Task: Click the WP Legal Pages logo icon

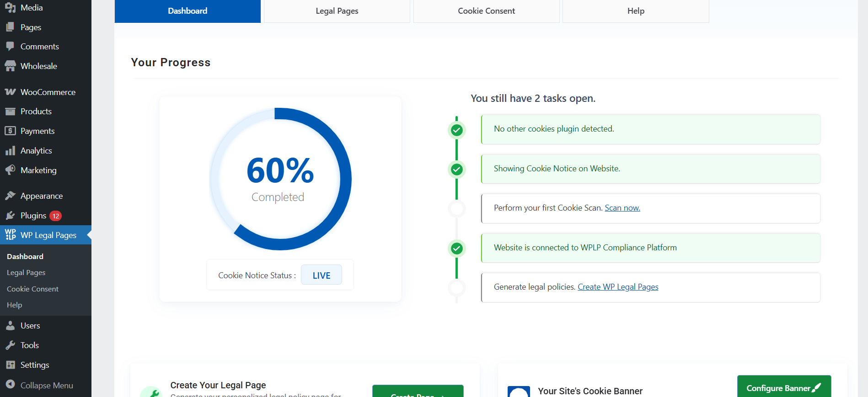Action: click(10, 235)
